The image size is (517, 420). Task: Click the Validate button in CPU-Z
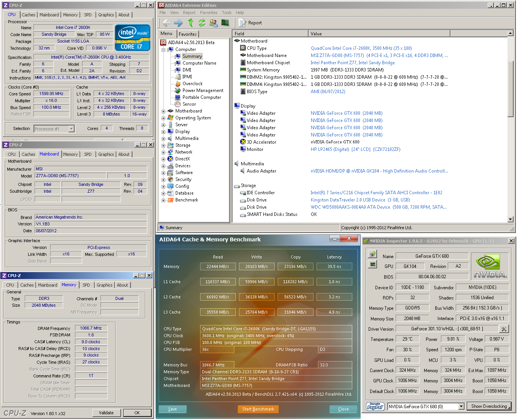tap(106, 413)
